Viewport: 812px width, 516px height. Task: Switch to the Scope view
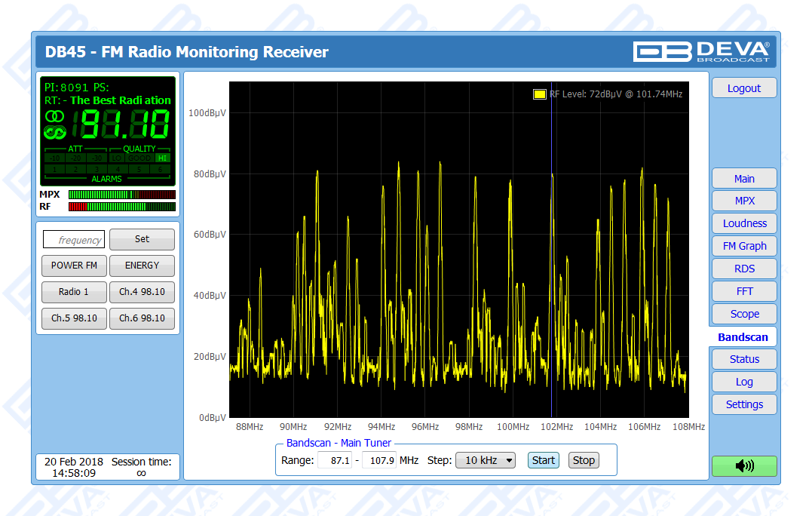[x=743, y=315]
